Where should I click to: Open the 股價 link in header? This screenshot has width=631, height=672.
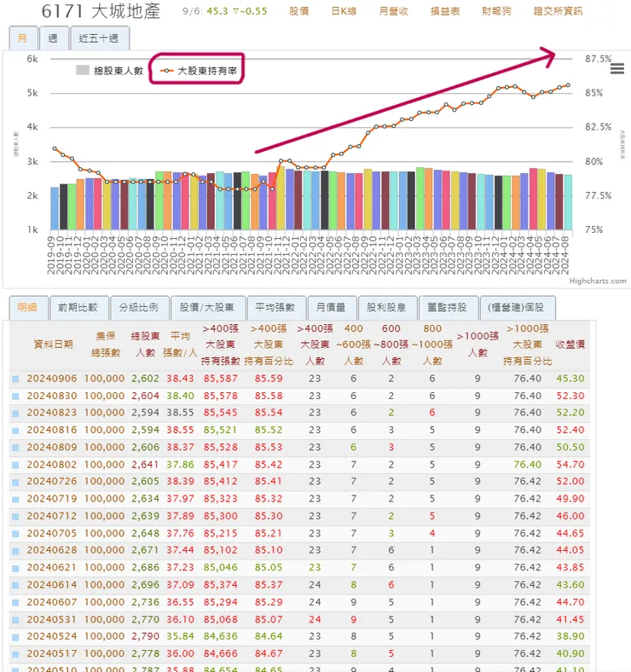(298, 11)
